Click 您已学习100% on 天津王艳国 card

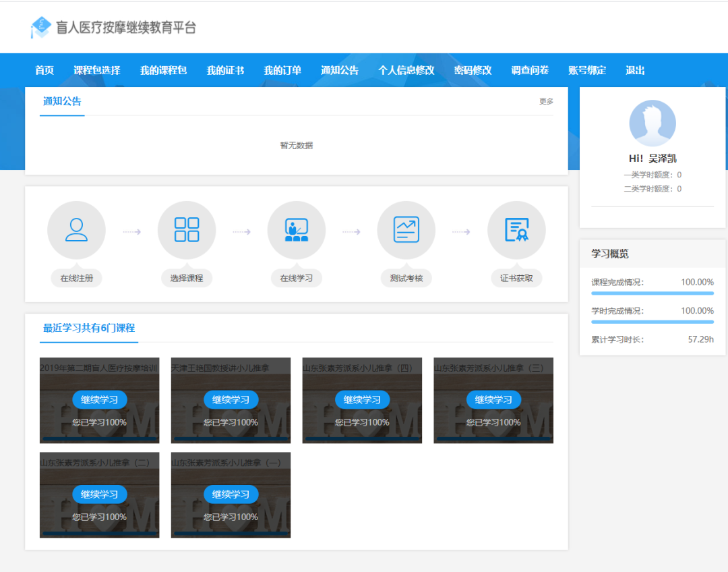click(231, 422)
